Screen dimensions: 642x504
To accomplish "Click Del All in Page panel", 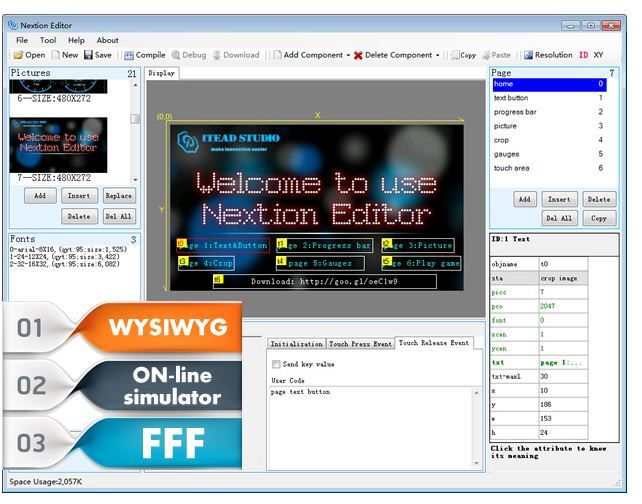I will (x=559, y=218).
